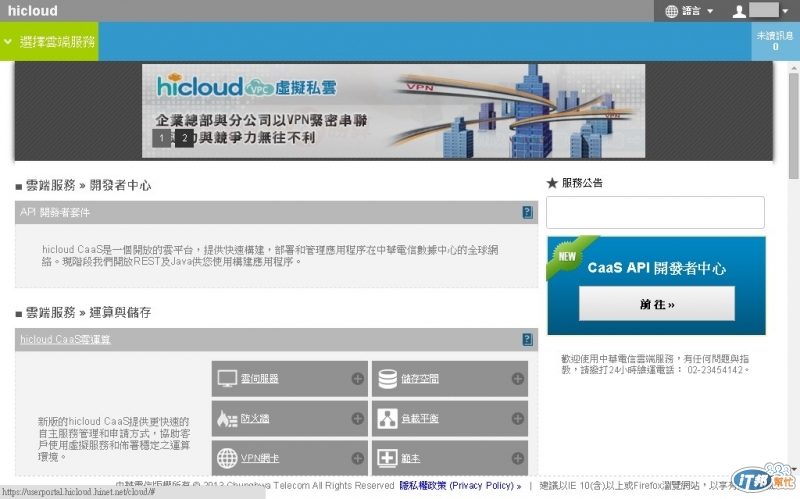The width and height of the screenshot is (800, 499).
Task: Open the 負載平衡 link
Action: 420,418
